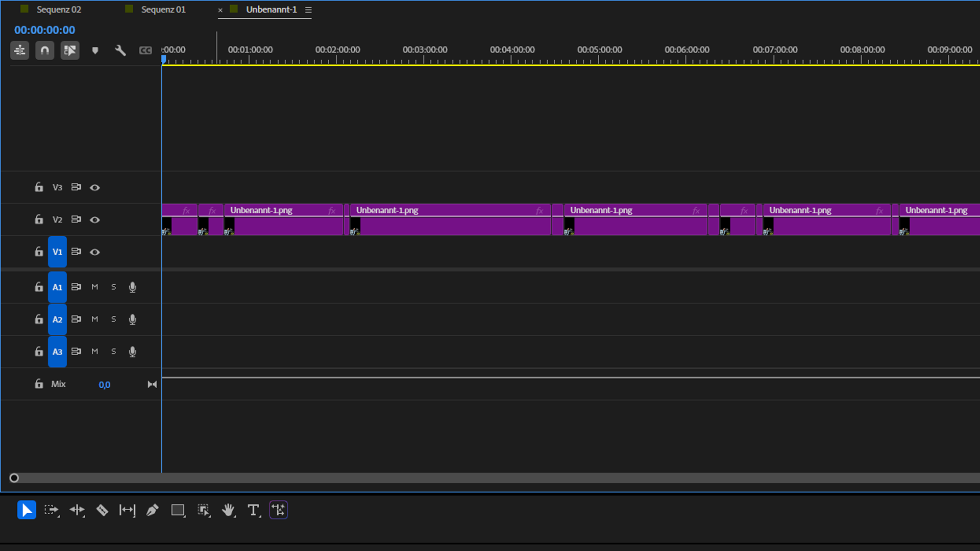
Task: Open the Unbenannt-1 panel menu
Action: pos(308,10)
